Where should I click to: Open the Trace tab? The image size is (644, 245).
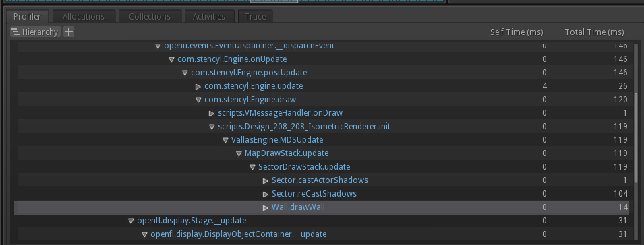[255, 16]
